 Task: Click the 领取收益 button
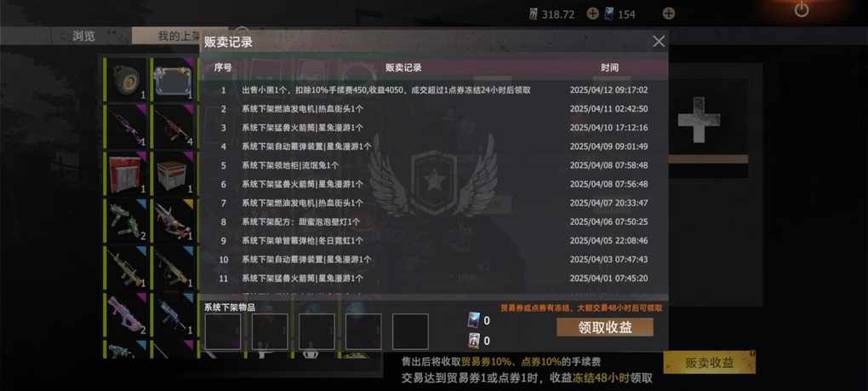click(x=605, y=327)
